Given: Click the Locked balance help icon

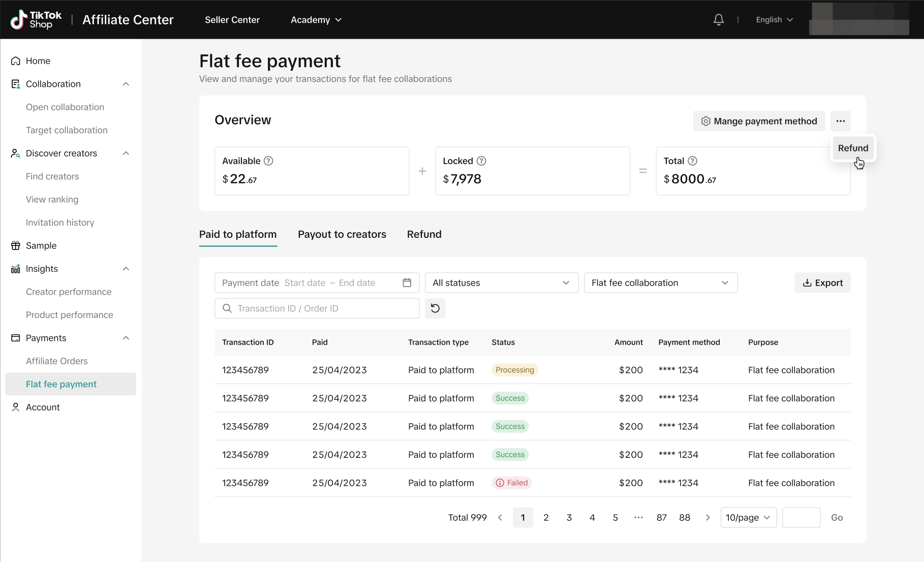Looking at the screenshot, I should pyautogui.click(x=481, y=161).
